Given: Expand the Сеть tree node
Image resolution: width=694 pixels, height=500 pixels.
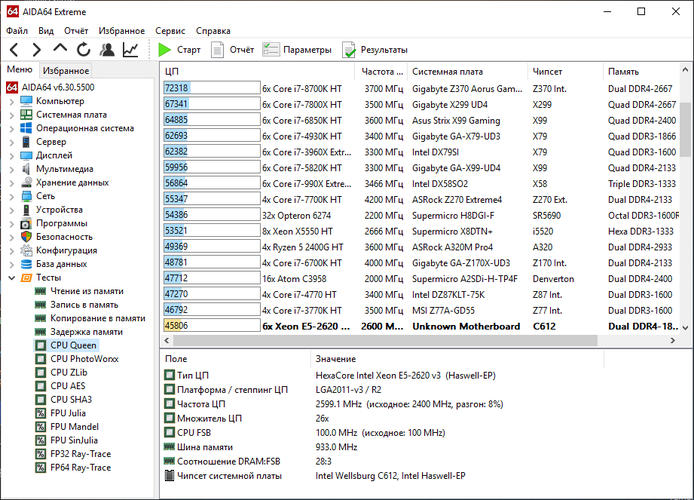Looking at the screenshot, I should click(12, 196).
